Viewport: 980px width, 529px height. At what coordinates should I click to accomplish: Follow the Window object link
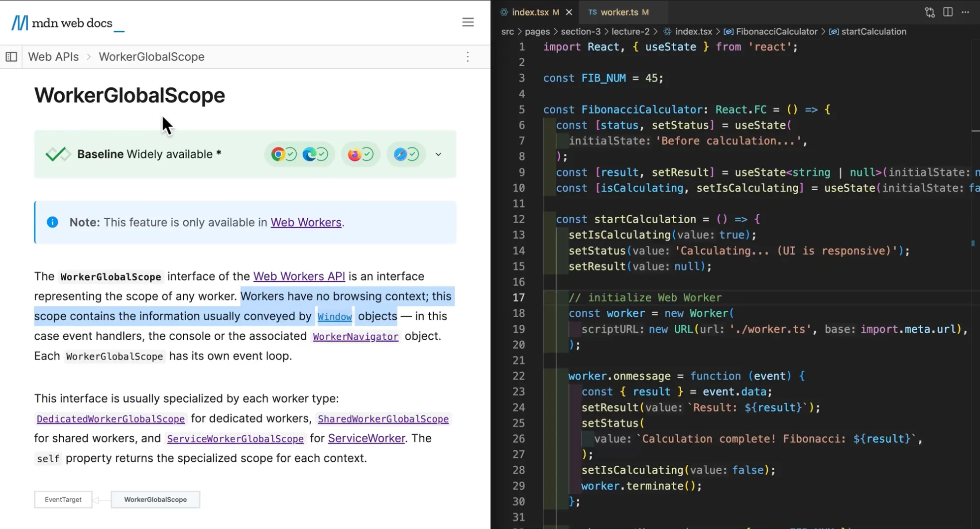(x=335, y=317)
